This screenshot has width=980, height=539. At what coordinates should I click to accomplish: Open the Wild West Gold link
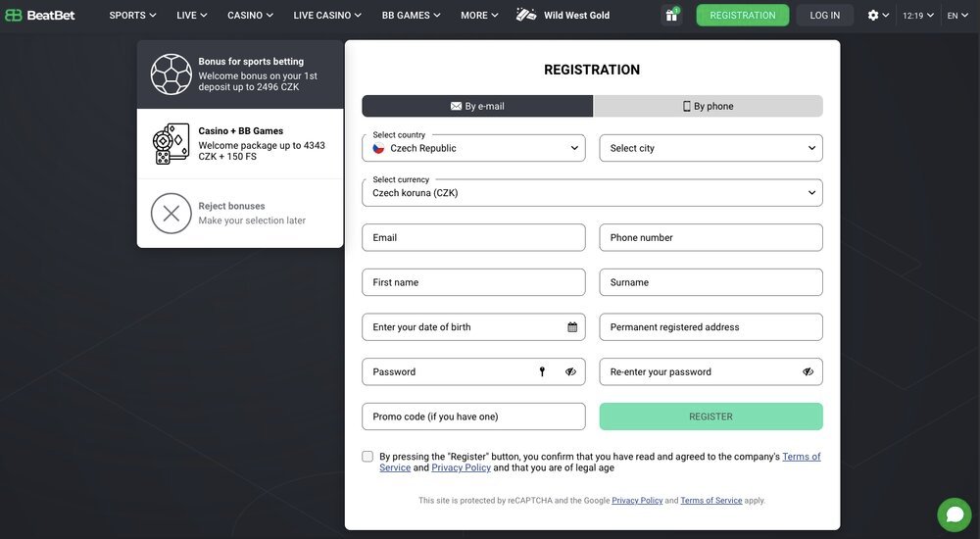click(x=576, y=15)
